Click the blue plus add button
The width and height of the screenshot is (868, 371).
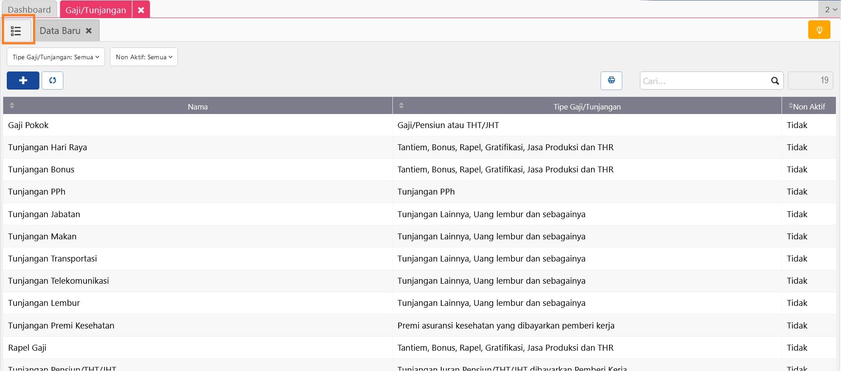coord(23,81)
